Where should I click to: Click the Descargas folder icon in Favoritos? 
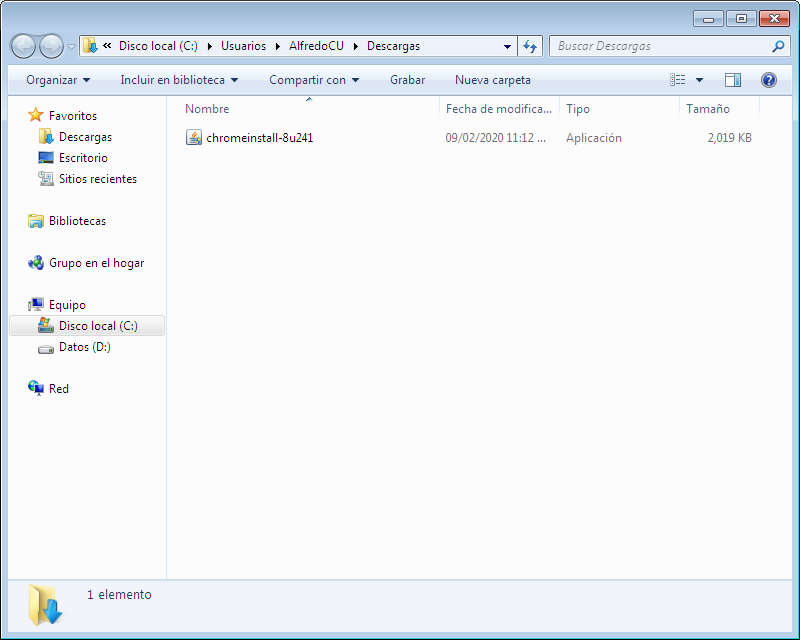click(46, 136)
